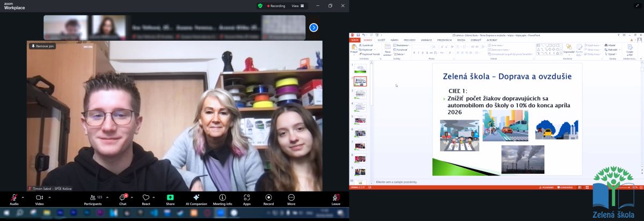Screen dimensions: 644x221
Task: Open the Meeting info icon
Action: coord(222,197)
